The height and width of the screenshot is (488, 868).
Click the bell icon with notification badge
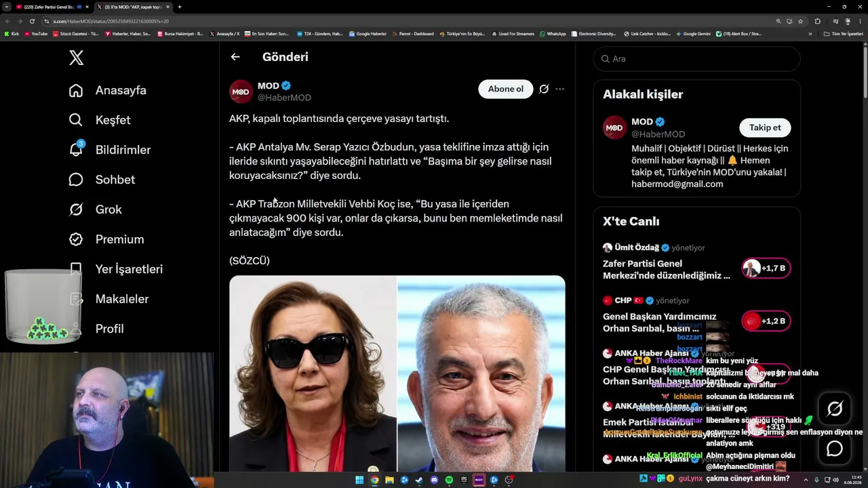76,150
